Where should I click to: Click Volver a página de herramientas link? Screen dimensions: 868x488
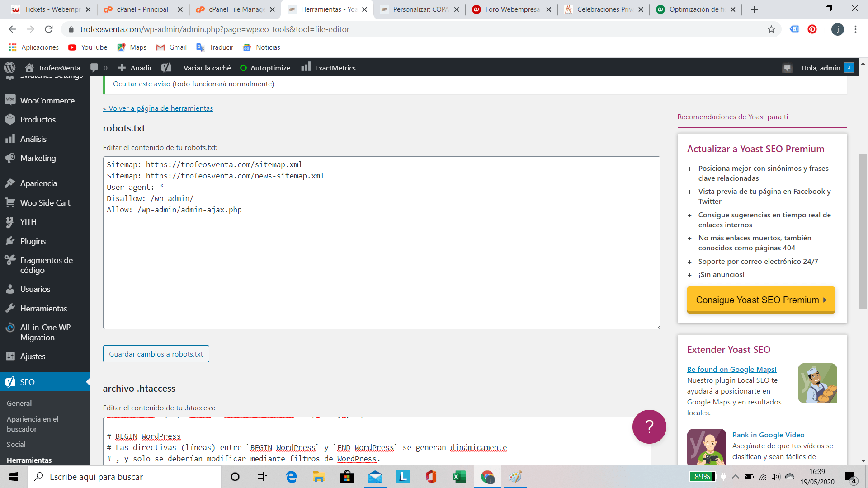point(158,108)
